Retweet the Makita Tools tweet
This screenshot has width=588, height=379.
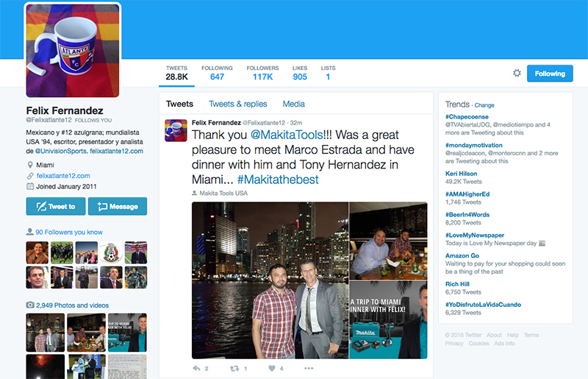click(x=234, y=369)
